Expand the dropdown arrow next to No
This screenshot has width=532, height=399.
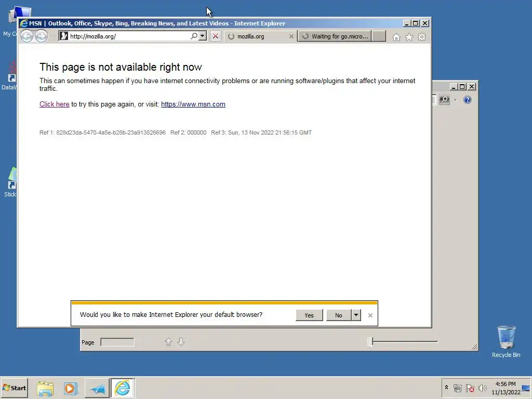click(356, 315)
